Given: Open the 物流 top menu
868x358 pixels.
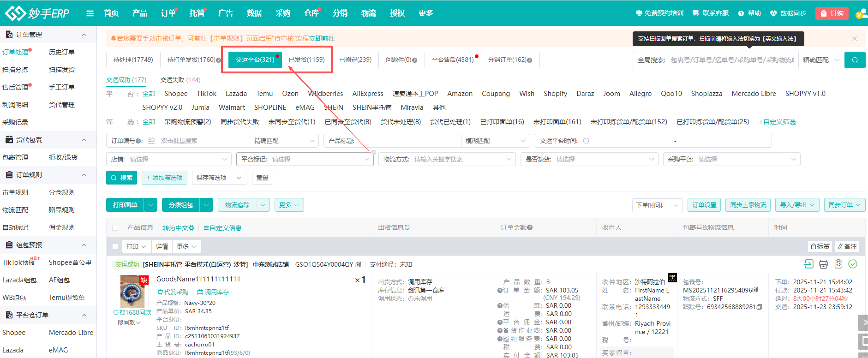Looking at the screenshot, I should coord(368,13).
